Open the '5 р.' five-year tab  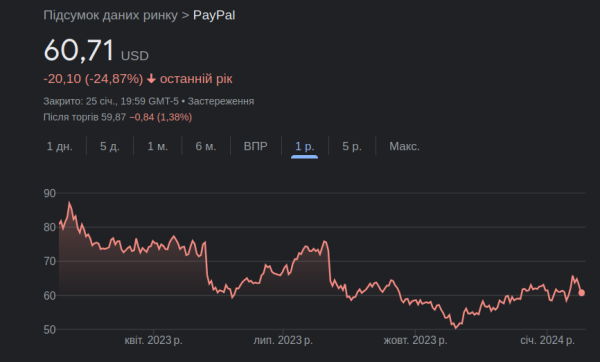click(352, 146)
